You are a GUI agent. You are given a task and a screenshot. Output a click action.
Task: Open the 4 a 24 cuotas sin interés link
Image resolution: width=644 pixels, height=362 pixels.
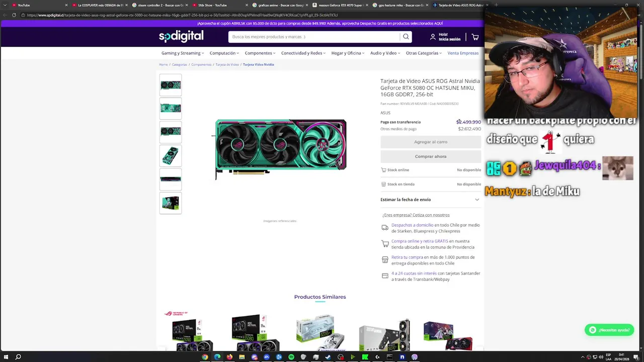coord(414,274)
